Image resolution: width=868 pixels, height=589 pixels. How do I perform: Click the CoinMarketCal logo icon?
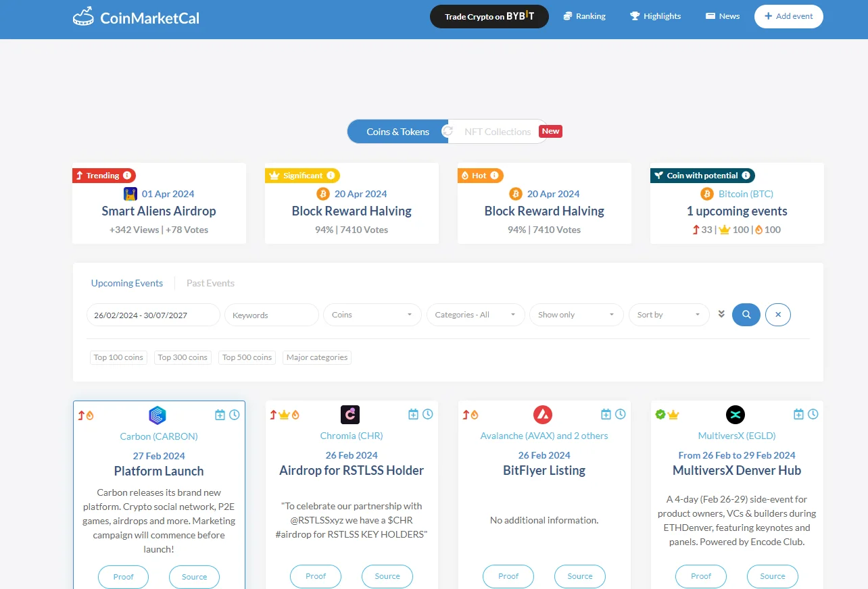pyautogui.click(x=83, y=16)
